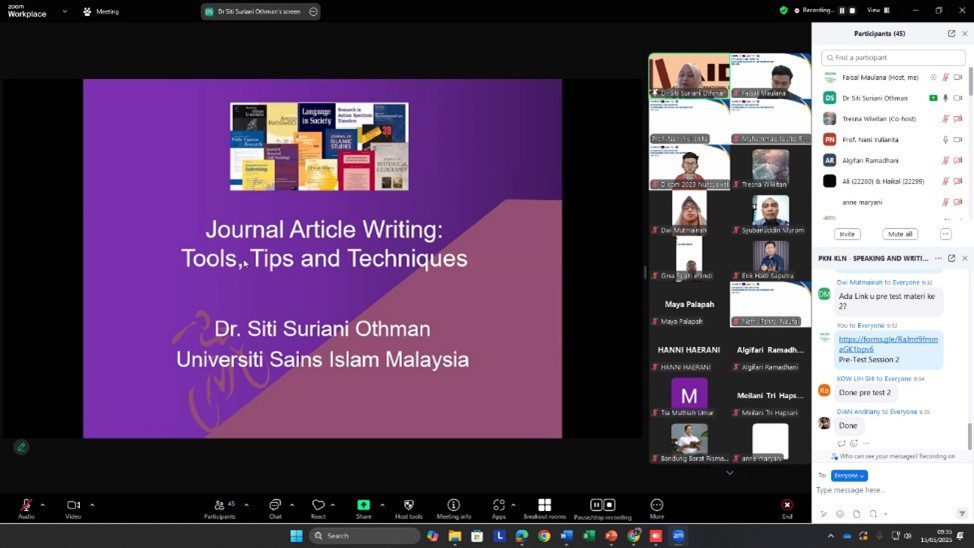Screen dimensions: 974x548
Task: Toggle Prof. Neni Yulianita's microphone icon
Action: tap(945, 139)
